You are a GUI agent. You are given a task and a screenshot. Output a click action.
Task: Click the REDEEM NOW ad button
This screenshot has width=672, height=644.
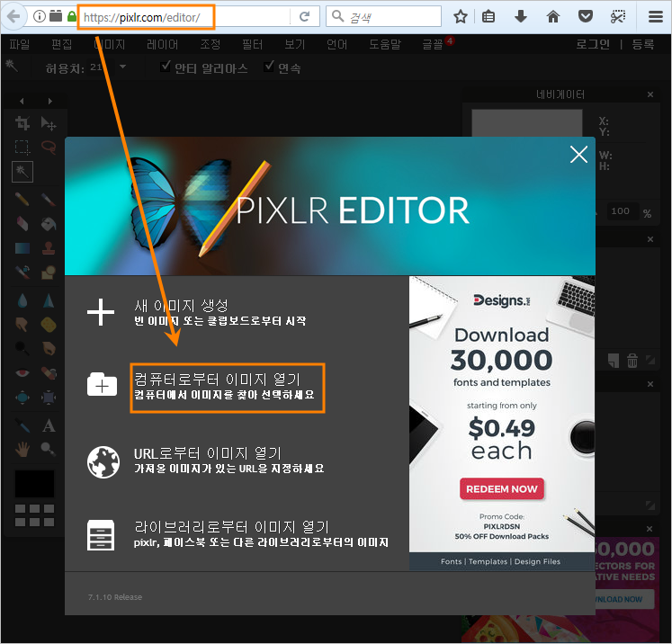pyautogui.click(x=501, y=489)
